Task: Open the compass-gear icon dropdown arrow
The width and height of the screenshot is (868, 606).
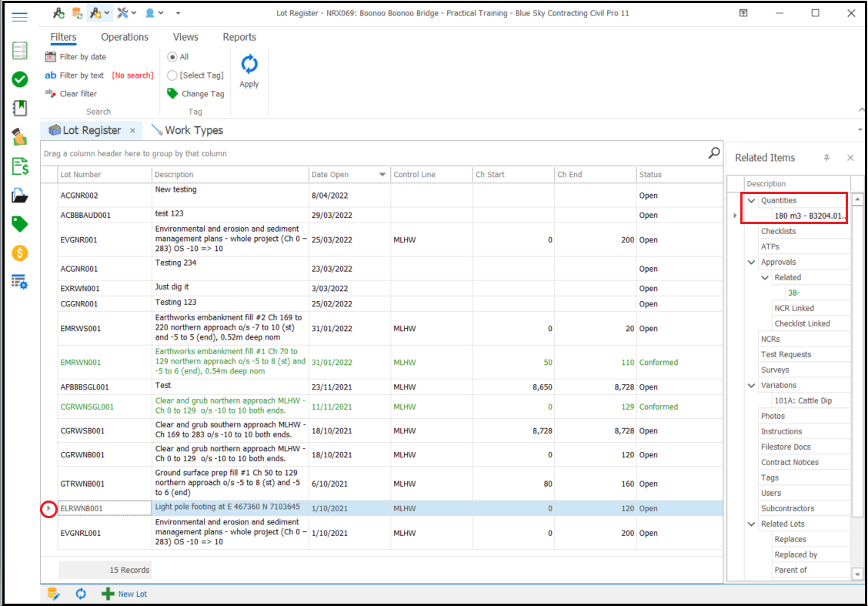Action: [107, 13]
